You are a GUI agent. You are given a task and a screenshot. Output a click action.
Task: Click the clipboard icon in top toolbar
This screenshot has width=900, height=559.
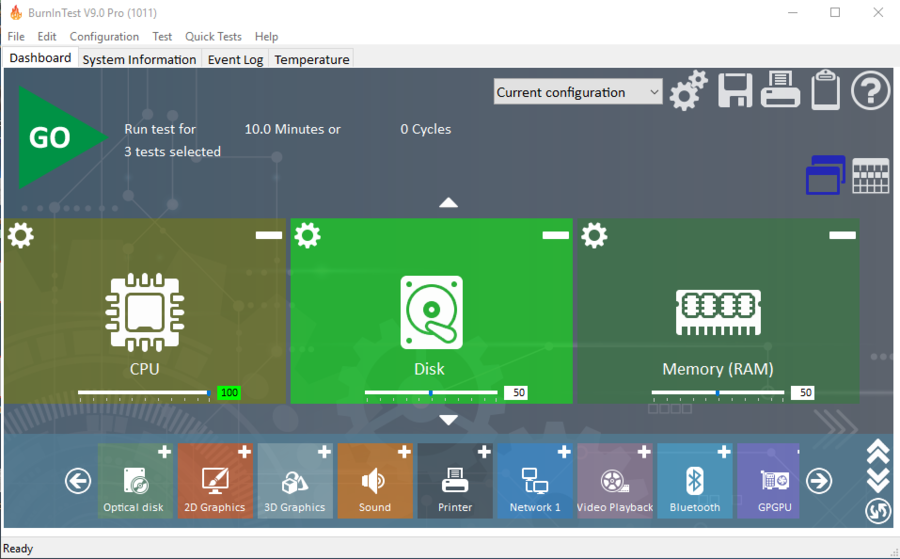click(x=825, y=91)
